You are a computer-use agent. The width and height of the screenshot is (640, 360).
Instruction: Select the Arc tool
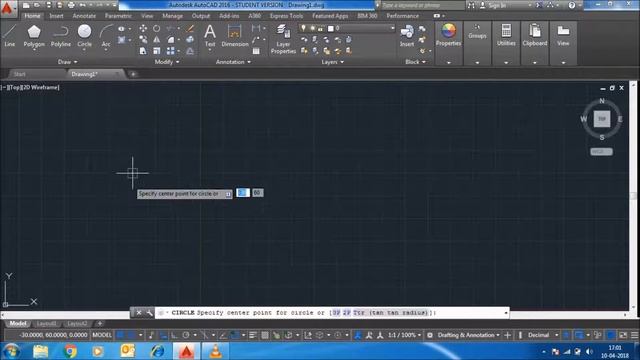click(x=106, y=36)
